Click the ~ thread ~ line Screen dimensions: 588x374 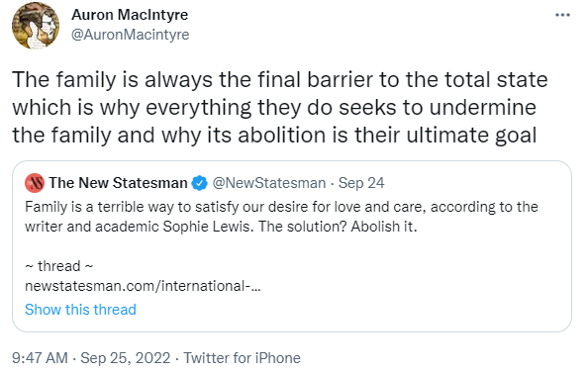[x=58, y=266]
